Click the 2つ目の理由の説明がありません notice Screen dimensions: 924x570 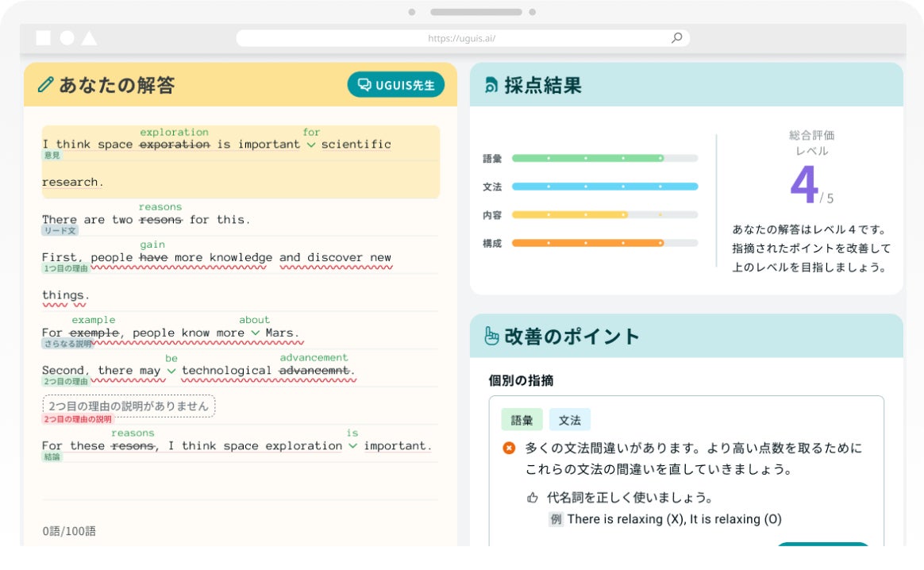[x=129, y=406]
